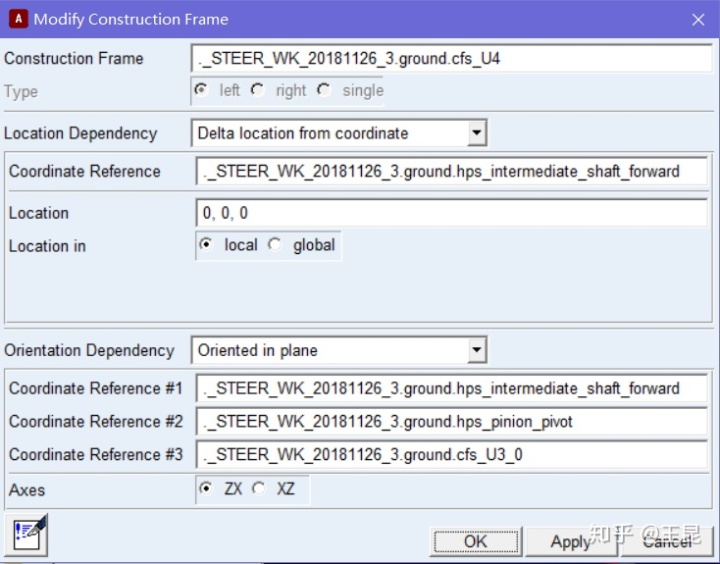This screenshot has height=564, width=720.
Task: Expand the Orientation Dependency dropdown
Action: (x=477, y=350)
